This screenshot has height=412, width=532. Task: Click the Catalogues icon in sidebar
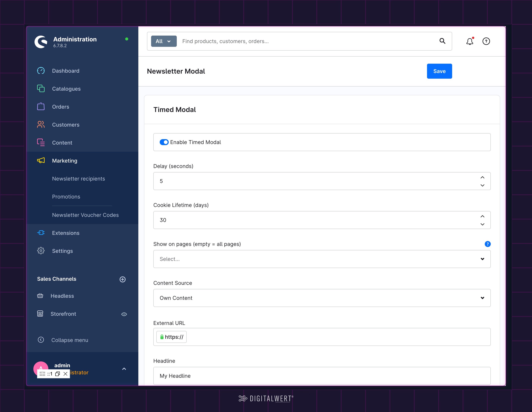click(41, 89)
